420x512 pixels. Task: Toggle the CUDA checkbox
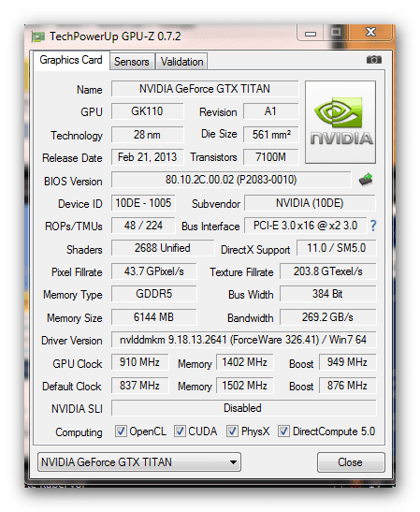point(180,432)
